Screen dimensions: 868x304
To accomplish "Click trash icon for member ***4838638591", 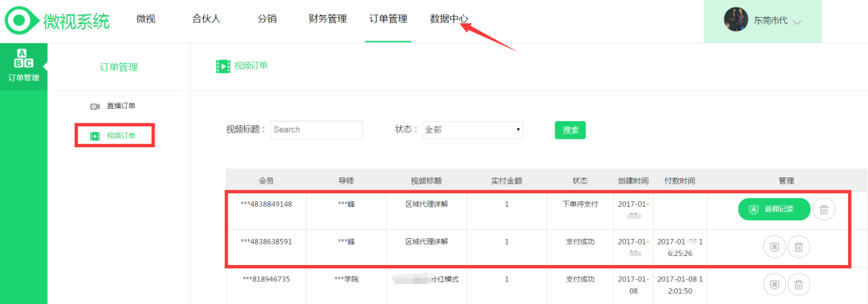I will pos(798,246).
